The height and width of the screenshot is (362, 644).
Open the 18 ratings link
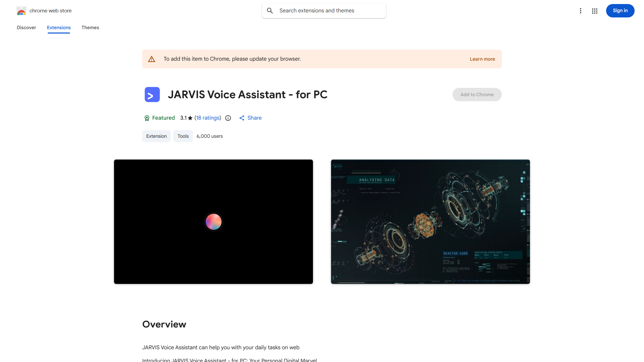(x=208, y=118)
